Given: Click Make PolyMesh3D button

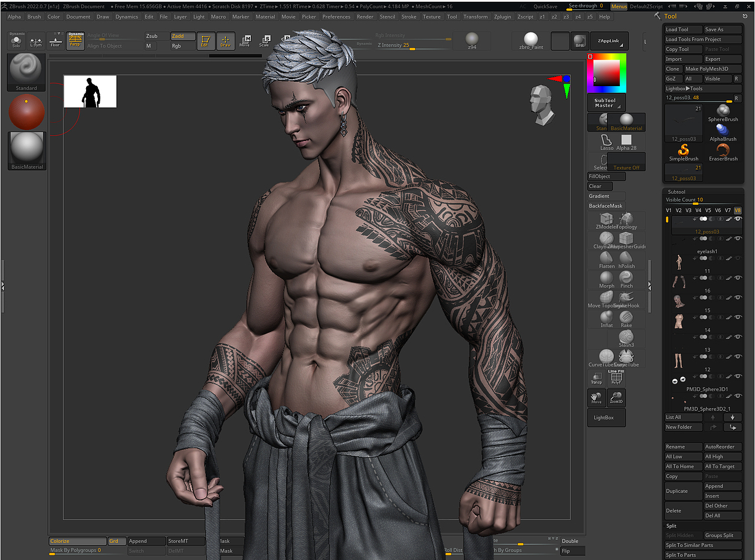Looking at the screenshot, I should [713, 69].
